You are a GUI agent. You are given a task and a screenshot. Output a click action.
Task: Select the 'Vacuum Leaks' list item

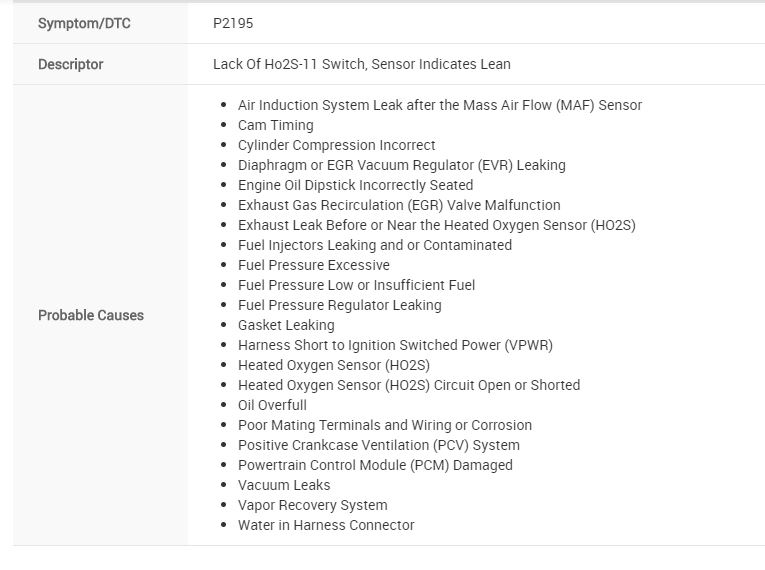coord(284,485)
